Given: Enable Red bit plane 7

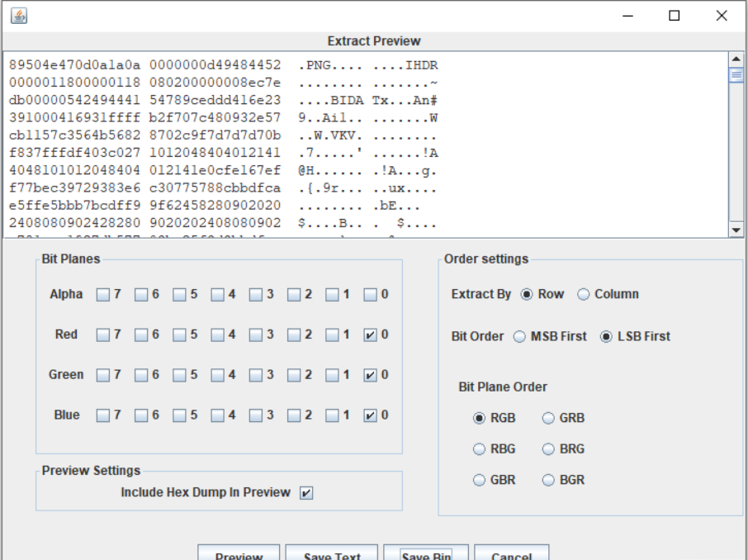Looking at the screenshot, I should (103, 335).
